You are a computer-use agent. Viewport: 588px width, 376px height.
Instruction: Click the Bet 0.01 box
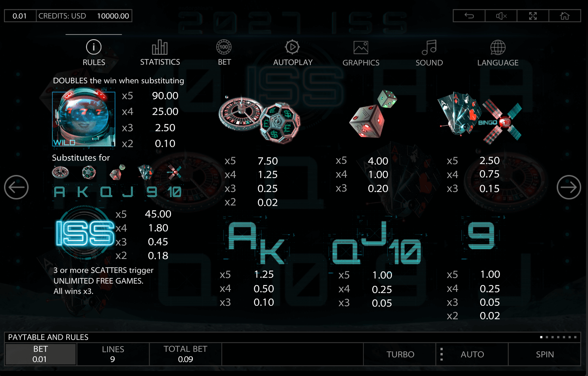(x=40, y=354)
